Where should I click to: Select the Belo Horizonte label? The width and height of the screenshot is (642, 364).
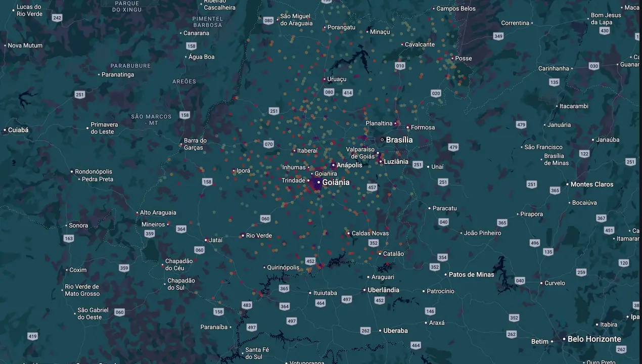click(594, 339)
